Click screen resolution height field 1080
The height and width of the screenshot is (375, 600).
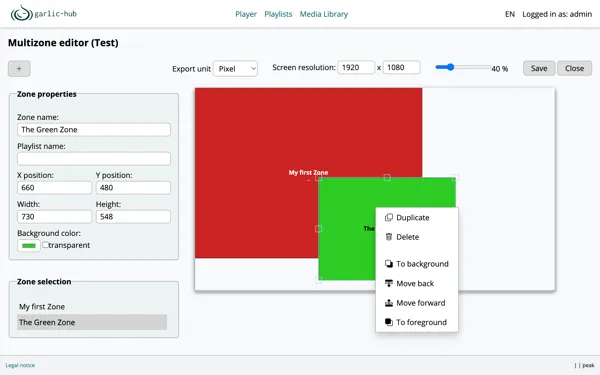point(401,67)
